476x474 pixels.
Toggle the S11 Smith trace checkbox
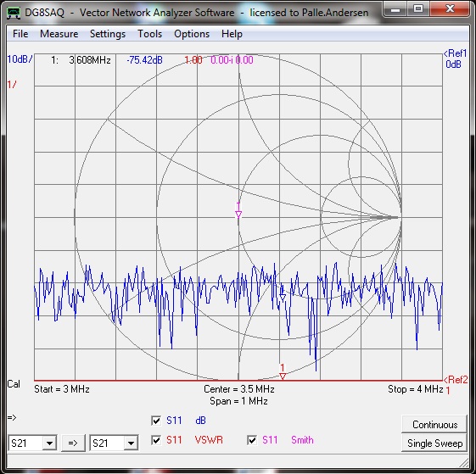[252, 440]
